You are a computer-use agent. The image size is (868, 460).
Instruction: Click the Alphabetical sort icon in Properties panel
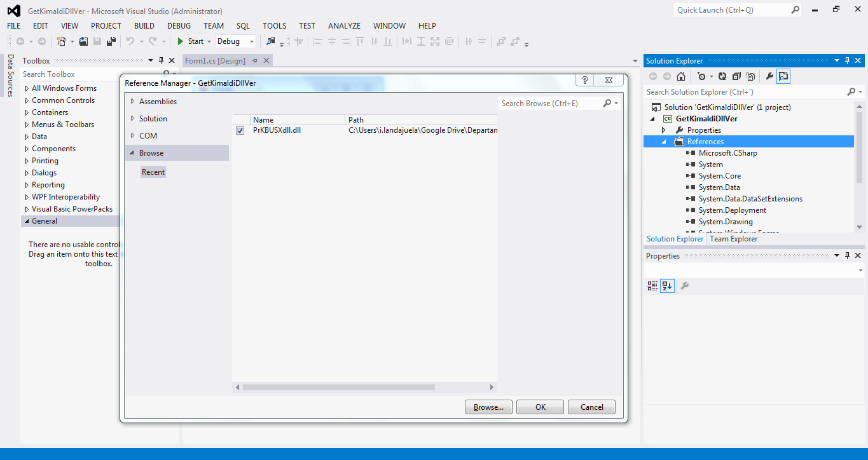coord(667,286)
